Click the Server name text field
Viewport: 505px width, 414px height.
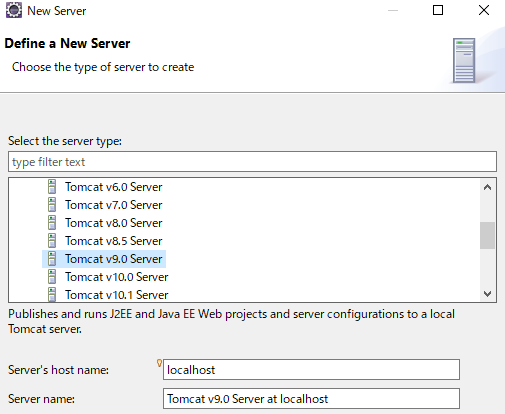point(311,398)
